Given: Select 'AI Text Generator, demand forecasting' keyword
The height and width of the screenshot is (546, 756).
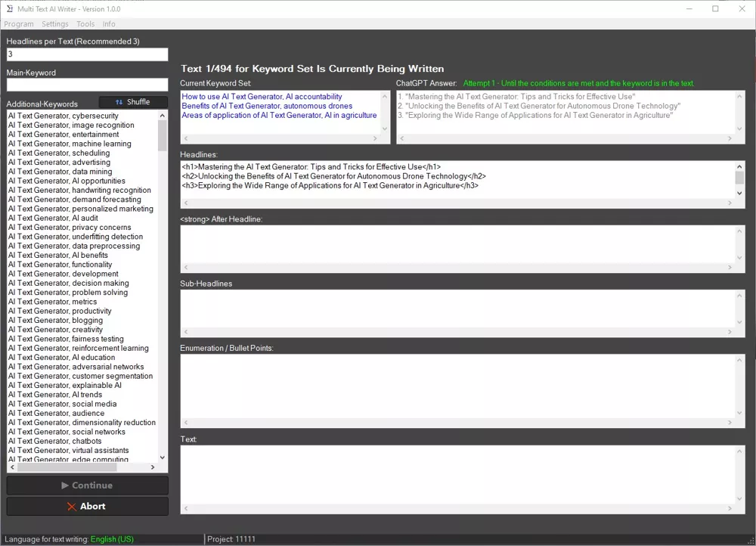Looking at the screenshot, I should point(75,199).
